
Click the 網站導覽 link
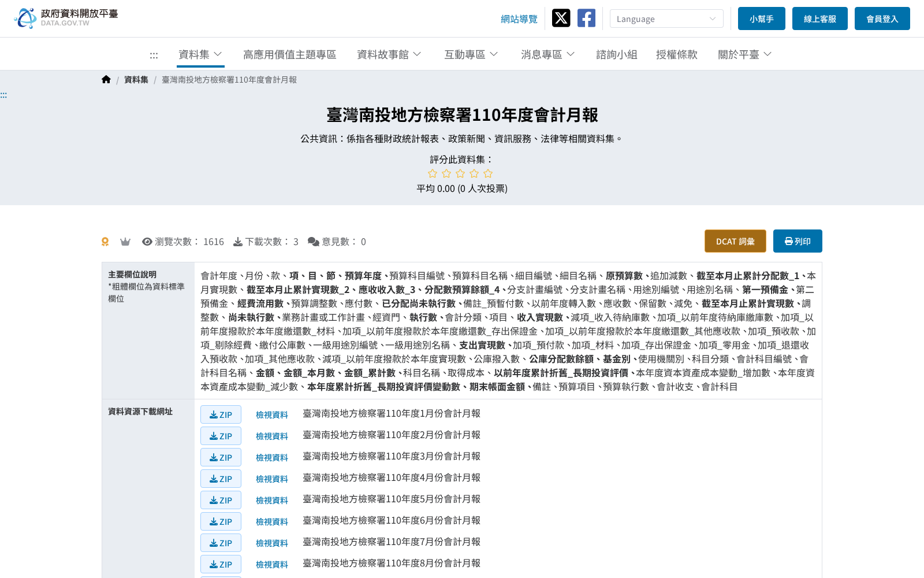point(519,19)
